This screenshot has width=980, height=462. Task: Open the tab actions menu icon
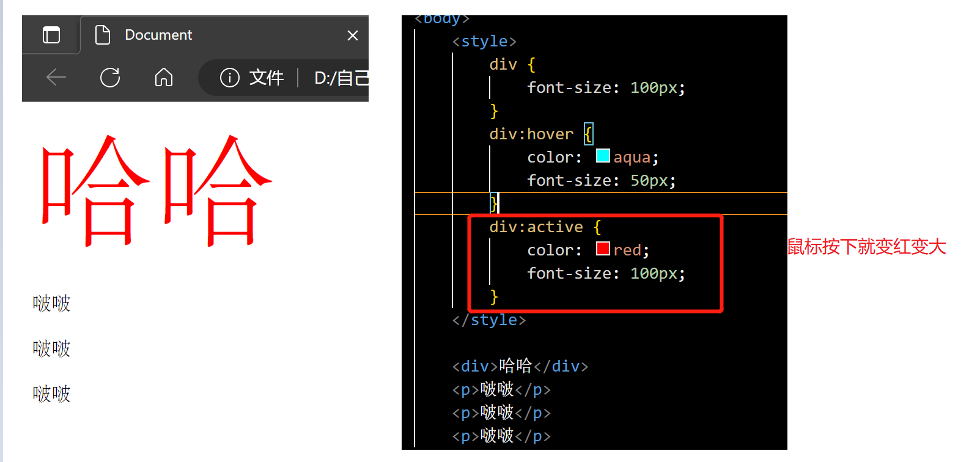51,35
